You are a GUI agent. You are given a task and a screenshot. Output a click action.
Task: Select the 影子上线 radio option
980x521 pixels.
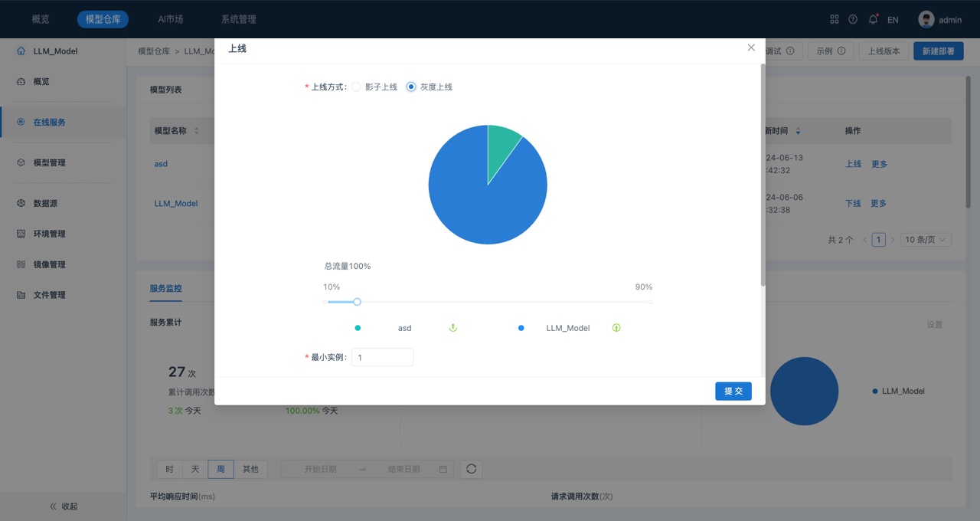click(356, 87)
